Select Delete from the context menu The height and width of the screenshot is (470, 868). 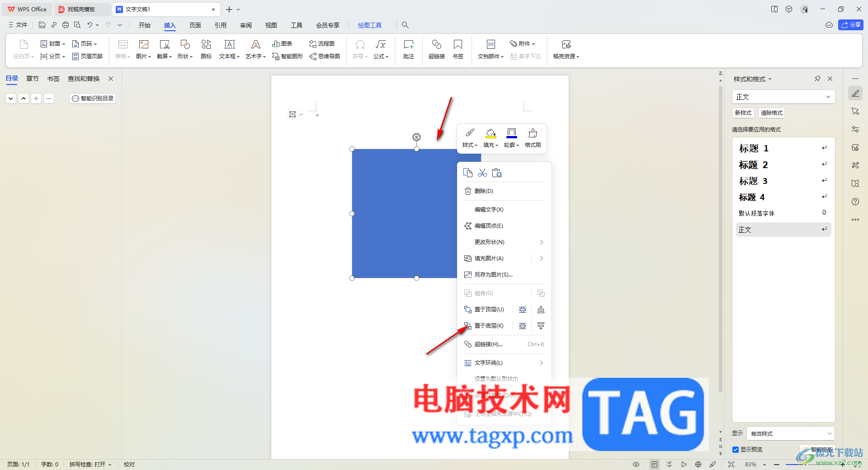(x=504, y=191)
